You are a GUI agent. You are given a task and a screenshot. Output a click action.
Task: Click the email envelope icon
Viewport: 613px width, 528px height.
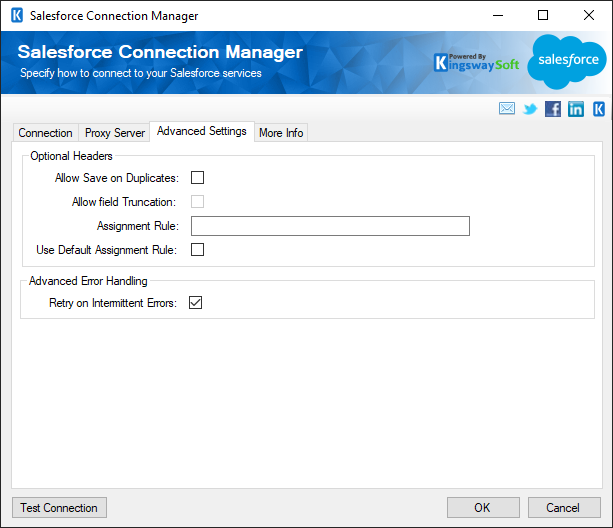(x=507, y=108)
